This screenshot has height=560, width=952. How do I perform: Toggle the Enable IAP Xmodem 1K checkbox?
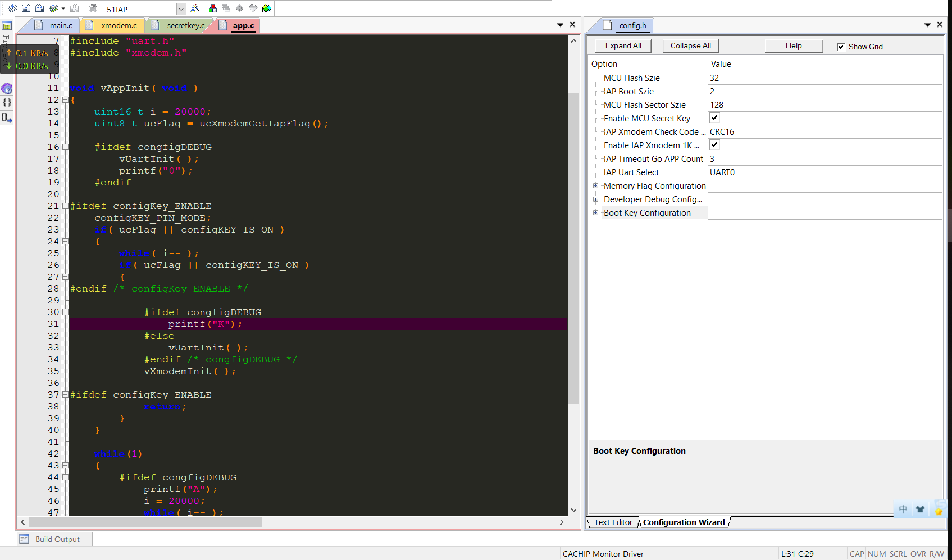(x=714, y=145)
